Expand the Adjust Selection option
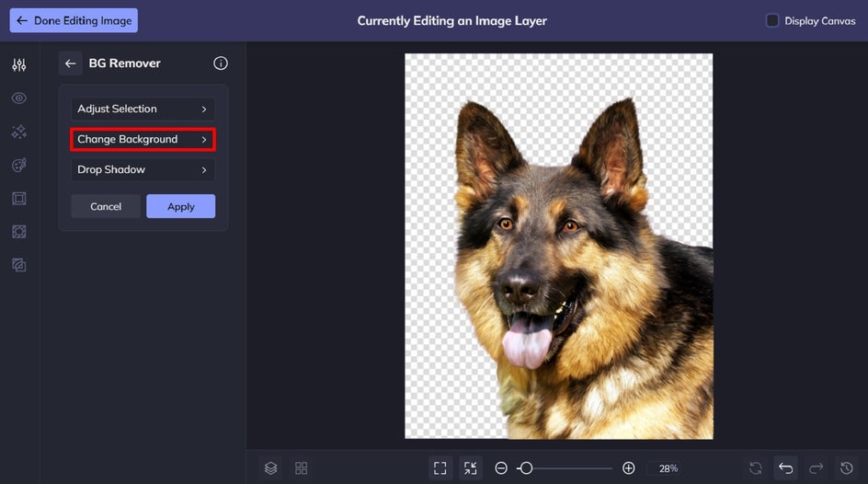868x484 pixels. tap(143, 109)
